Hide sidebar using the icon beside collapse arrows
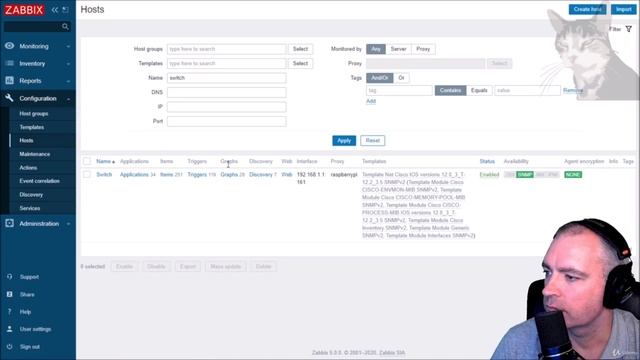640x360 pixels. (65, 9)
